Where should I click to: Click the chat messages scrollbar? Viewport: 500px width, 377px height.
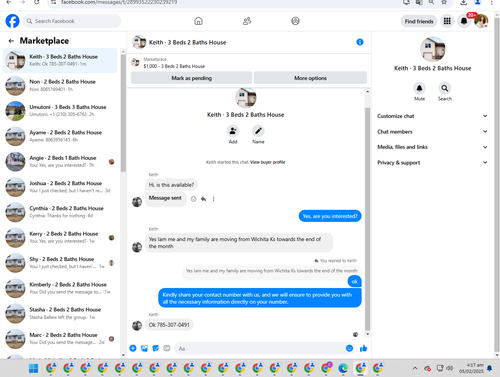[367, 218]
